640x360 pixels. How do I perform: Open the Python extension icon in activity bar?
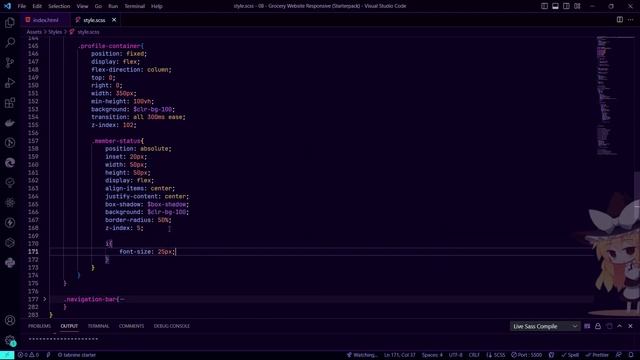pos(10,262)
